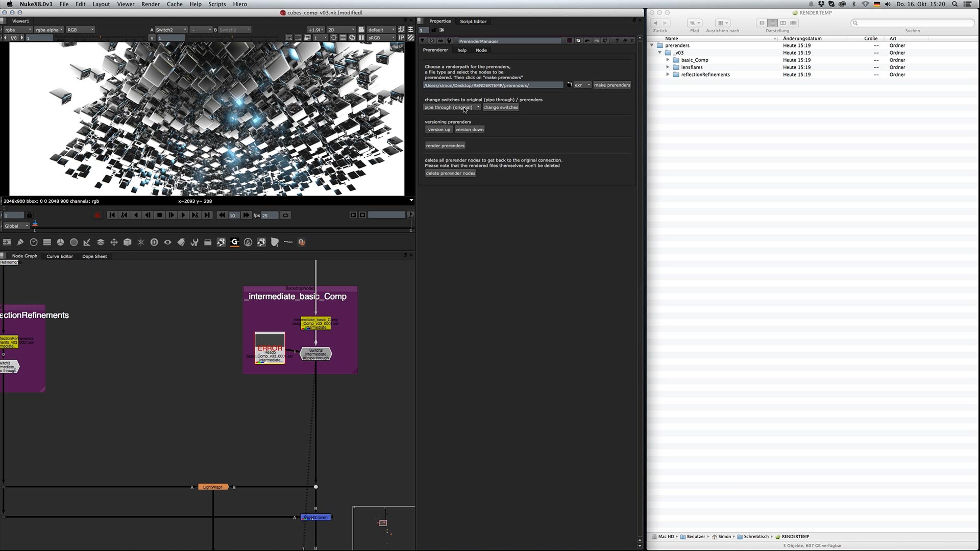This screenshot has width=980, height=551.
Task: Click the delete prerender nodes button
Action: (450, 174)
